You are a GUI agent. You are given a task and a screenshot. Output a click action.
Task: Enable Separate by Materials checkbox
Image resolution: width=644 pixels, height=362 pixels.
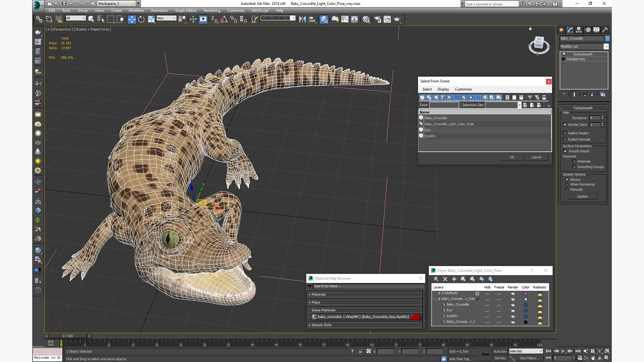pyautogui.click(x=574, y=162)
